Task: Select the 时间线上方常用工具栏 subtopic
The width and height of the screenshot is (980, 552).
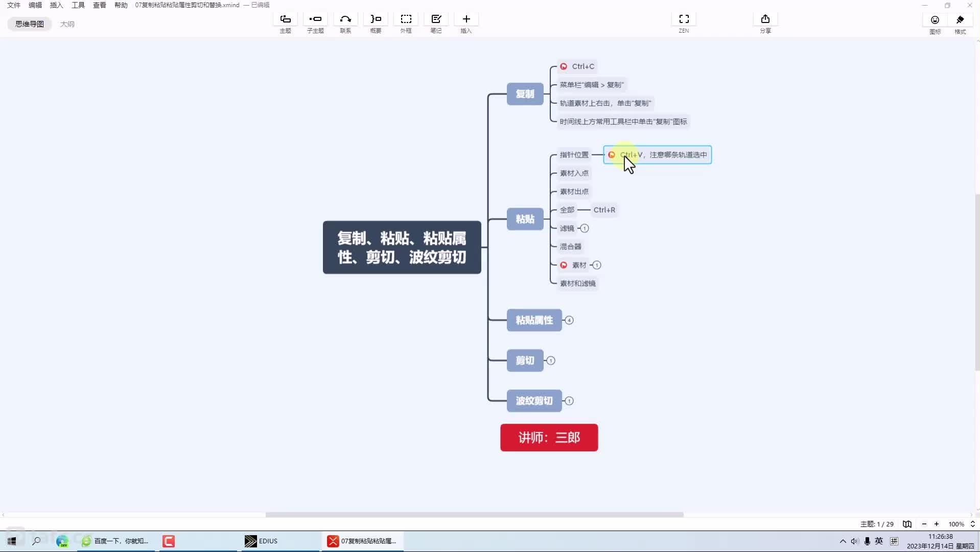Action: coord(623,122)
